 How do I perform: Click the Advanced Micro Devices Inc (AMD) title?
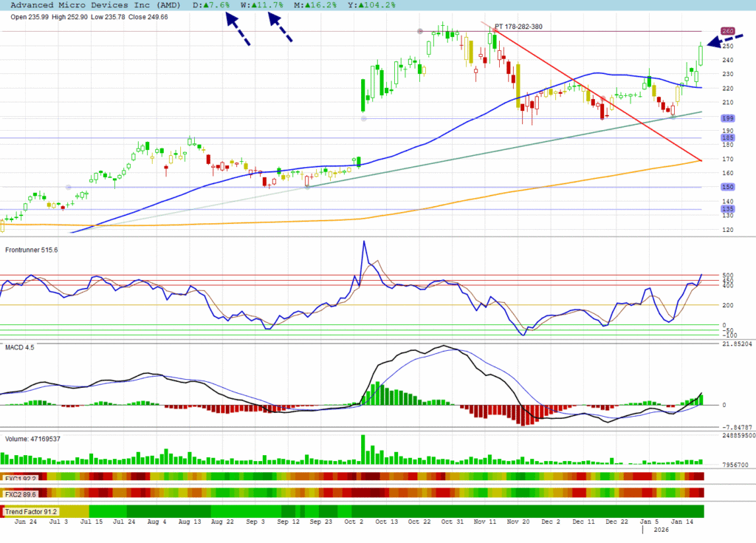coord(92,5)
